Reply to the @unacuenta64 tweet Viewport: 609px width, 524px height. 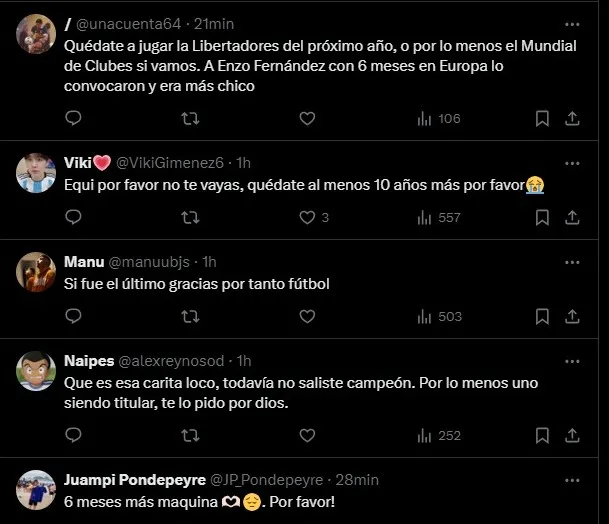(73, 118)
